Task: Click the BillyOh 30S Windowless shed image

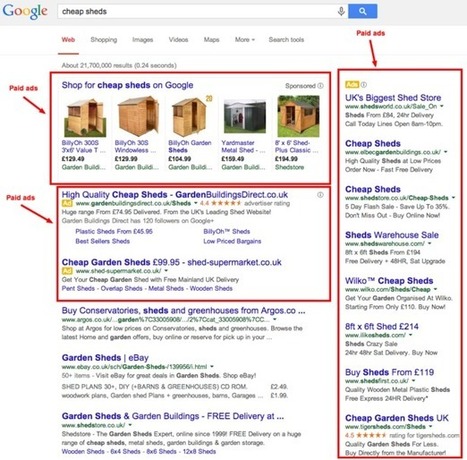Action: [x=138, y=116]
